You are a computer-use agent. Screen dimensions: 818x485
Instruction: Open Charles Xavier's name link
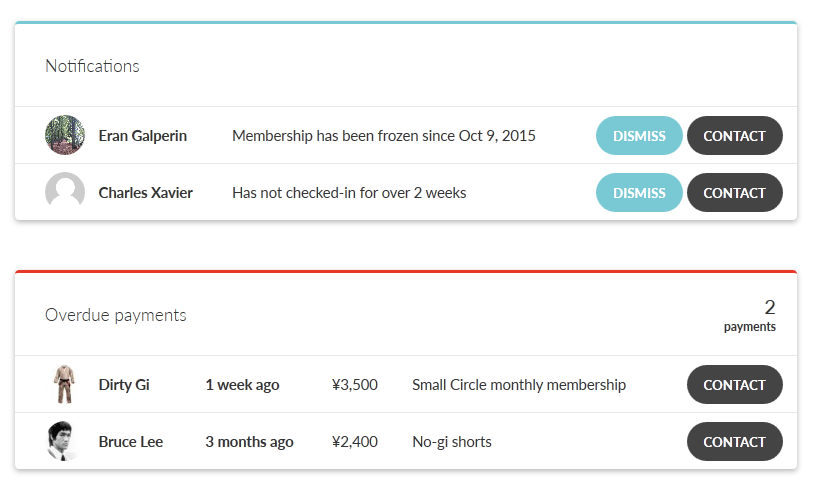tap(146, 192)
